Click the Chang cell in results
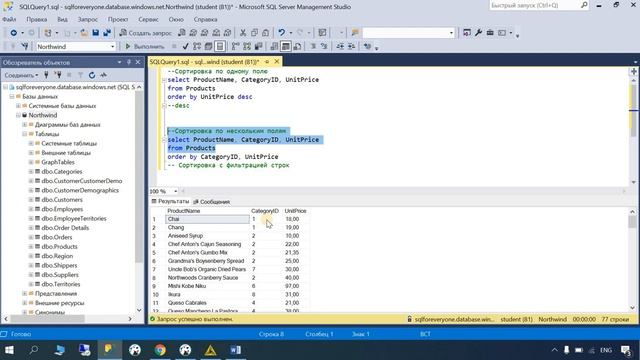Image resolution: width=640 pixels, height=360 pixels. (x=207, y=227)
